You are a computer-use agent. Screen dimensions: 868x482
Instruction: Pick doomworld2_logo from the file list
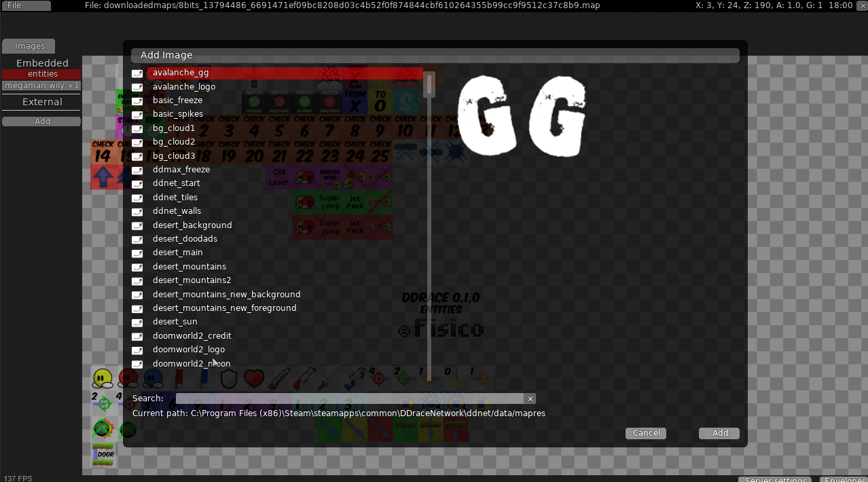pos(189,350)
